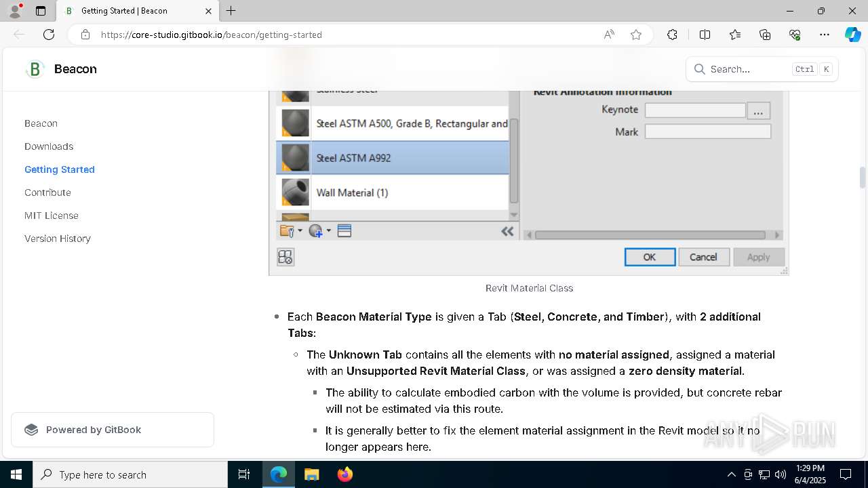868x488 pixels.
Task: Click the 'Revit Material Class' caption
Action: [529, 288]
